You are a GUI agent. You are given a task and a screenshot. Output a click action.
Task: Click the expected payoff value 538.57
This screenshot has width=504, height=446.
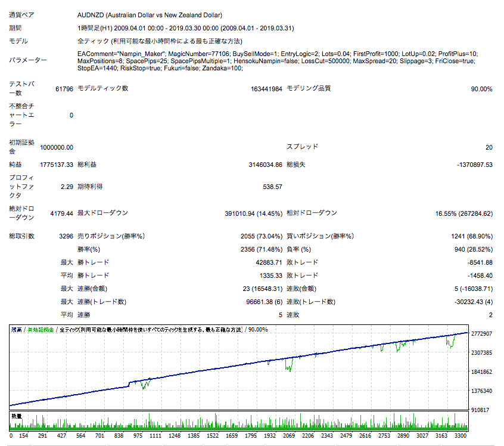point(273,187)
